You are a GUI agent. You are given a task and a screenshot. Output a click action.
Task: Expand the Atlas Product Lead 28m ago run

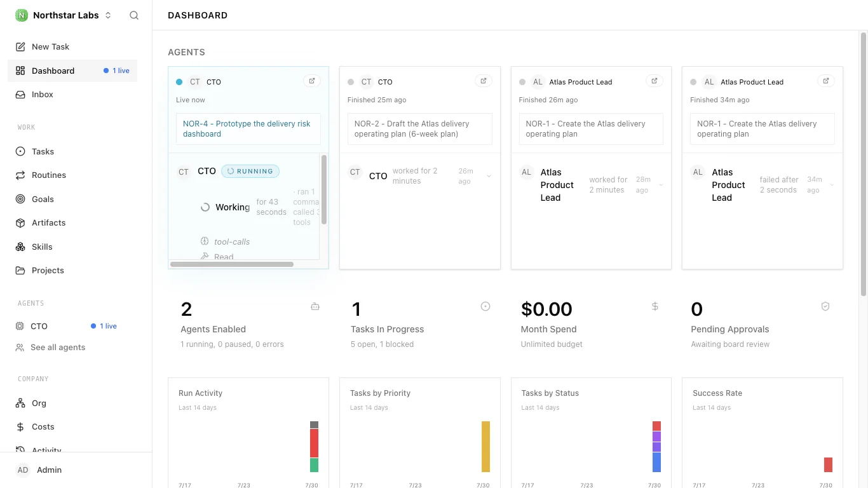[x=661, y=185]
